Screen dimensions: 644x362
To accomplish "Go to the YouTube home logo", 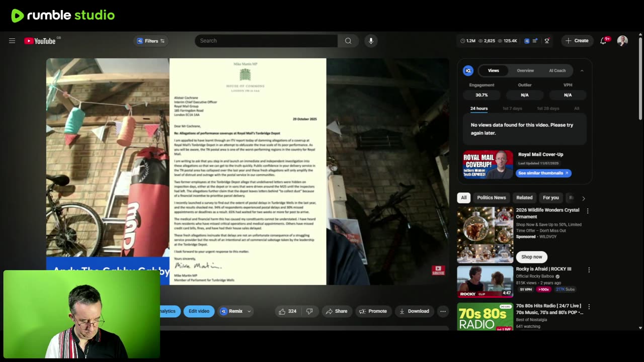I will point(40,41).
